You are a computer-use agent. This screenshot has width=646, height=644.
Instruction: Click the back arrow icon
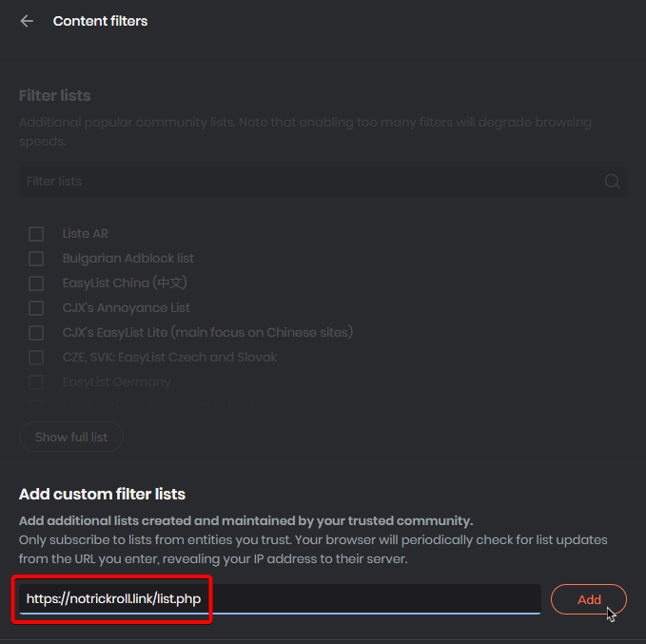(27, 21)
